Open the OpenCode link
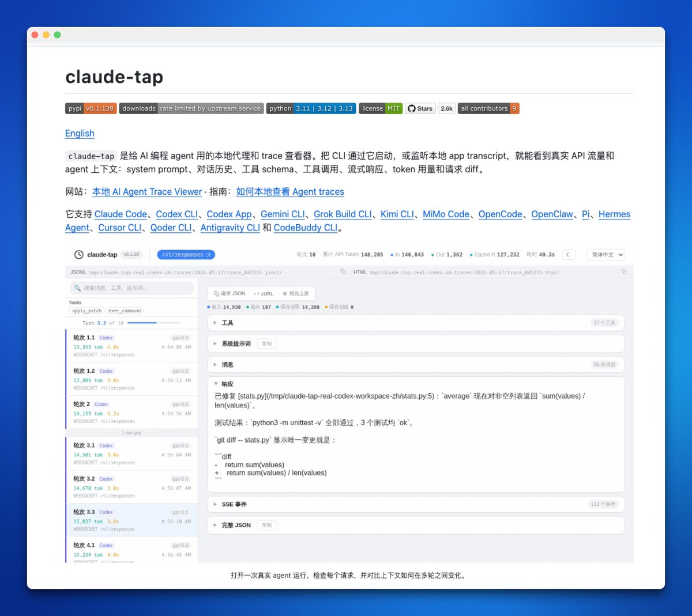The image size is (692, 616). click(x=500, y=214)
